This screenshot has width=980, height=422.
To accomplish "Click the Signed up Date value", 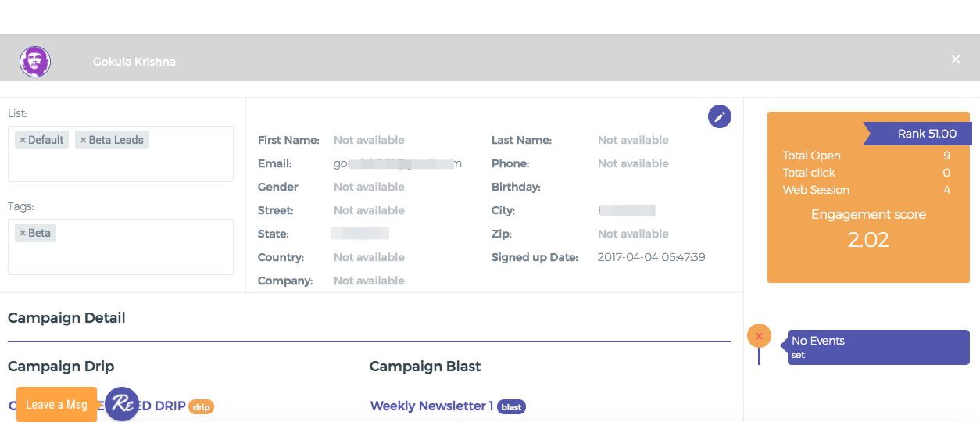I will point(651,257).
